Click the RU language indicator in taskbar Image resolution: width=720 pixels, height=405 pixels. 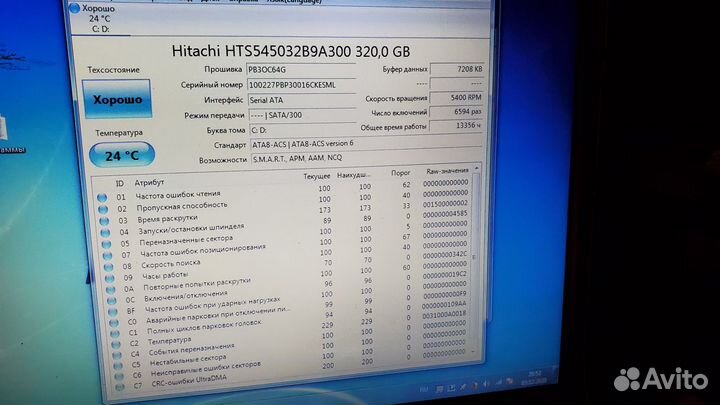[x=424, y=389]
